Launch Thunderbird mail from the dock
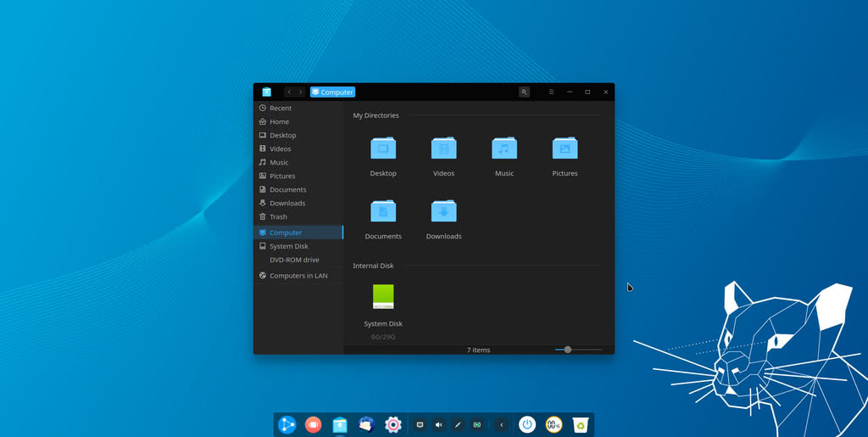This screenshot has width=868, height=437. click(x=366, y=425)
